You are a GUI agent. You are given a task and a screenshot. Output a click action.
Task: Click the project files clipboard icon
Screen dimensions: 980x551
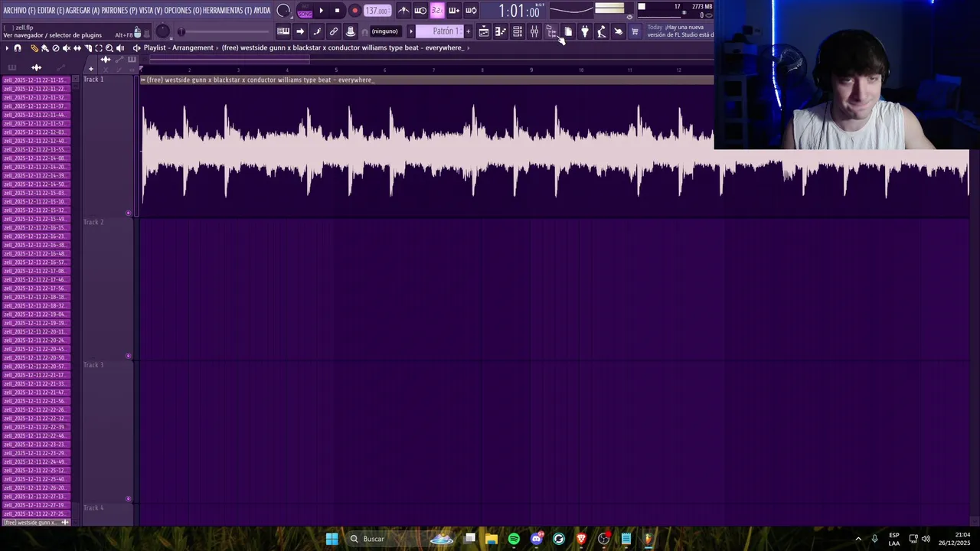[568, 31]
